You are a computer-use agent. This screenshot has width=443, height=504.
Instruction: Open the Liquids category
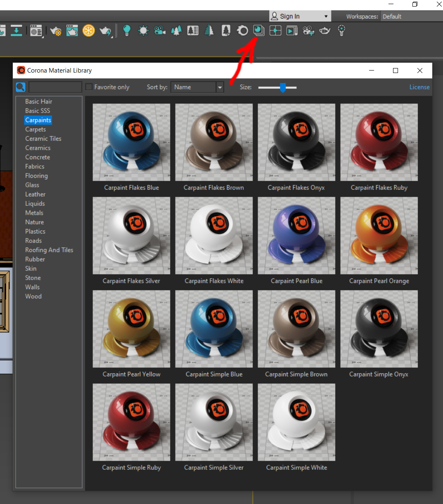[35, 203]
